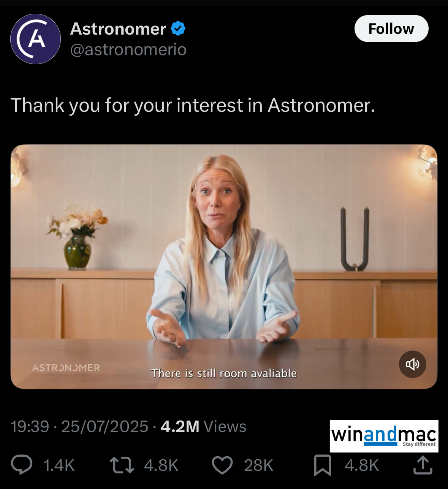This screenshot has height=489, width=448.
Task: Click the repost arrows icon
Action: (122, 465)
